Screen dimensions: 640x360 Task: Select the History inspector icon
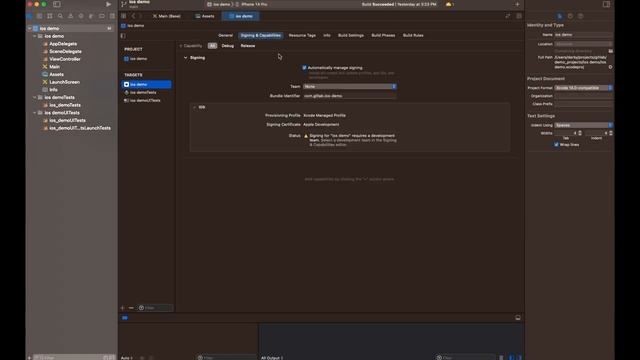tap(570, 16)
